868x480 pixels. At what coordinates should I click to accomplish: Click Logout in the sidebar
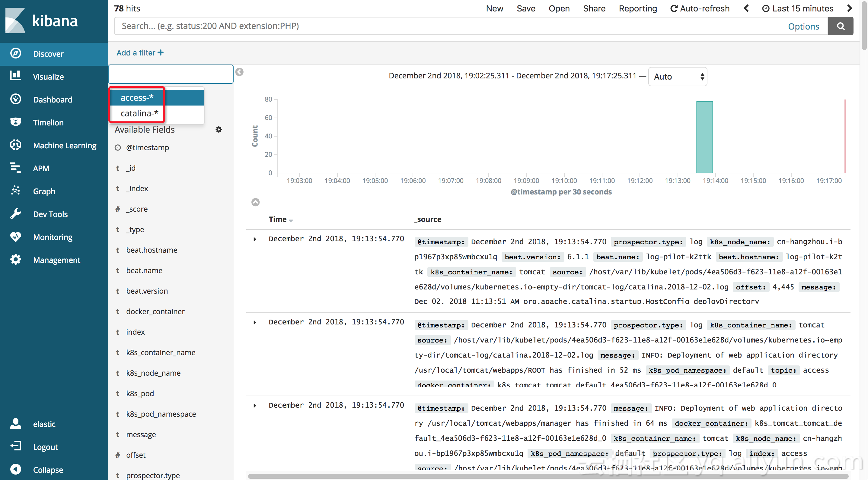tap(54, 447)
